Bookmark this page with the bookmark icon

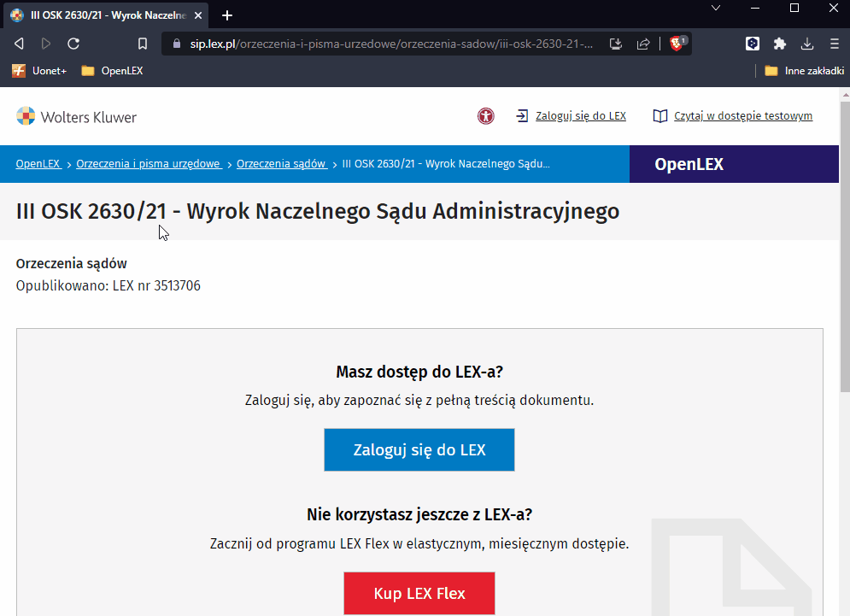click(x=143, y=44)
